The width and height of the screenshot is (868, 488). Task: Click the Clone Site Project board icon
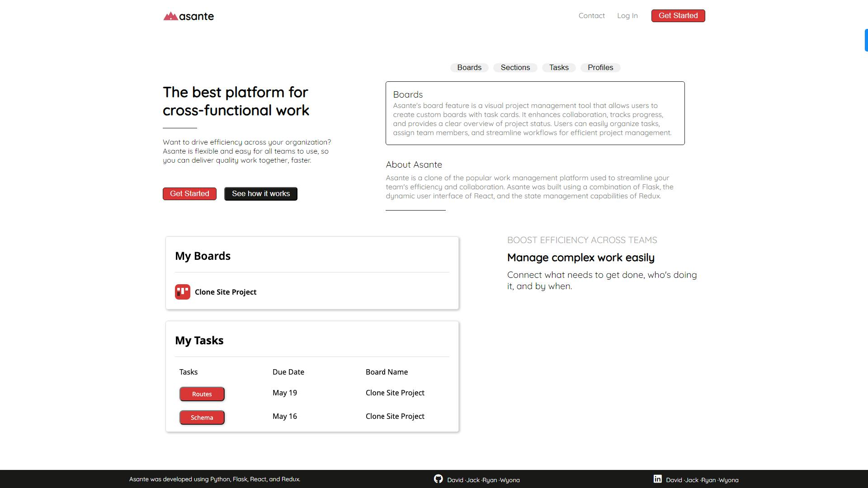click(183, 292)
